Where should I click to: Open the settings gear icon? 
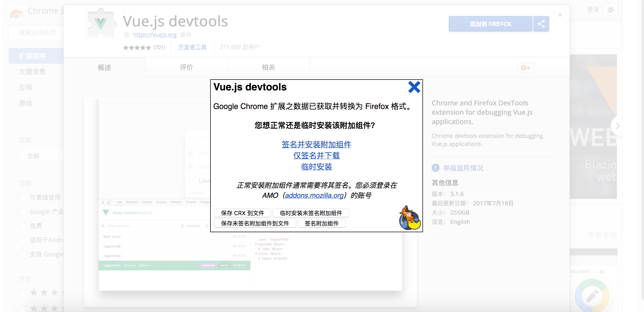click(x=611, y=10)
